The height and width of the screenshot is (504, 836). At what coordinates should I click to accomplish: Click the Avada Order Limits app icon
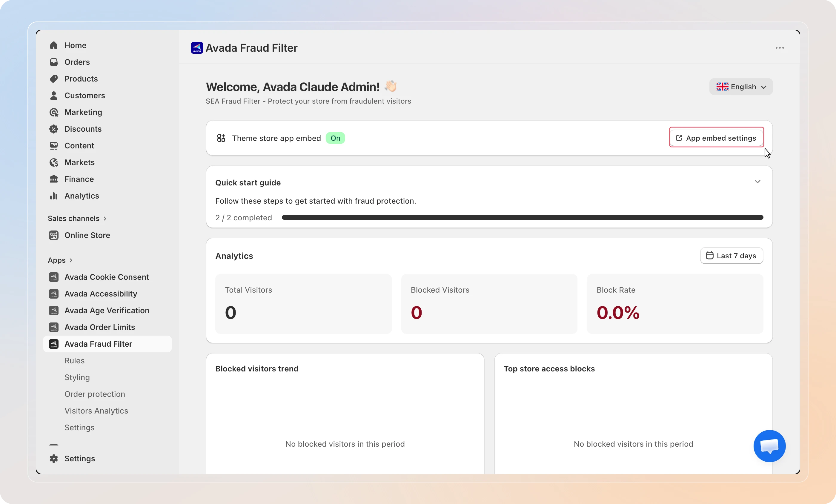tap(54, 327)
